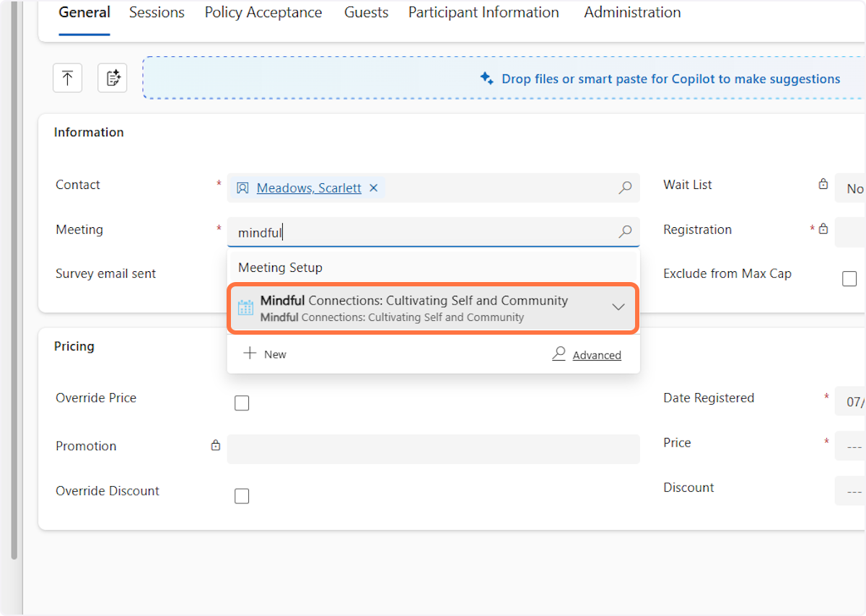
Task: Click the Copilot sparkle icon
Action: 487,79
